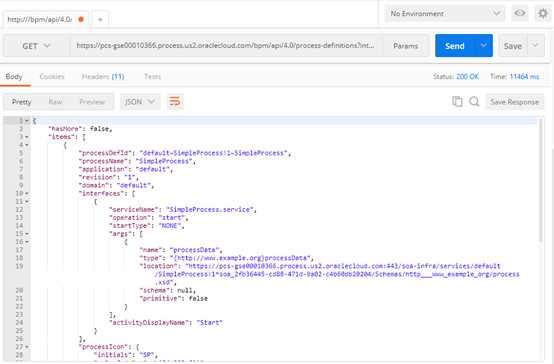
Task: Click the unsaved changes dot on request tab
Action: (81, 19)
